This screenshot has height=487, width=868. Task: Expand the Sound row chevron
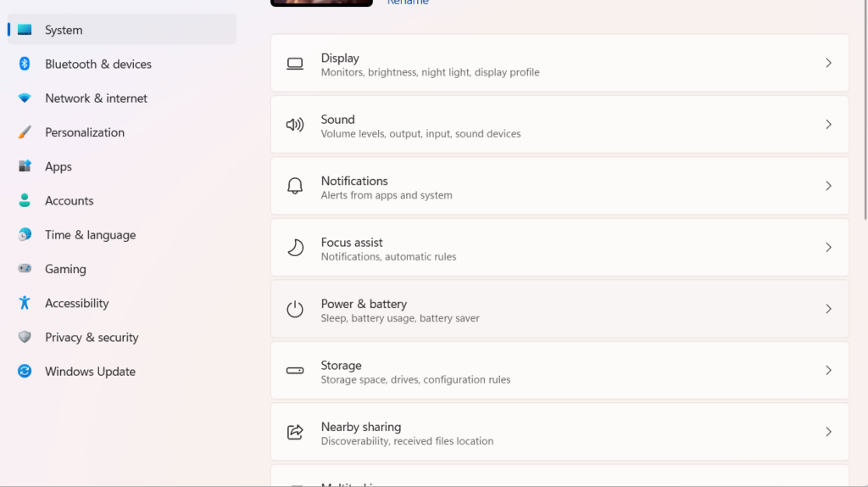coord(829,125)
